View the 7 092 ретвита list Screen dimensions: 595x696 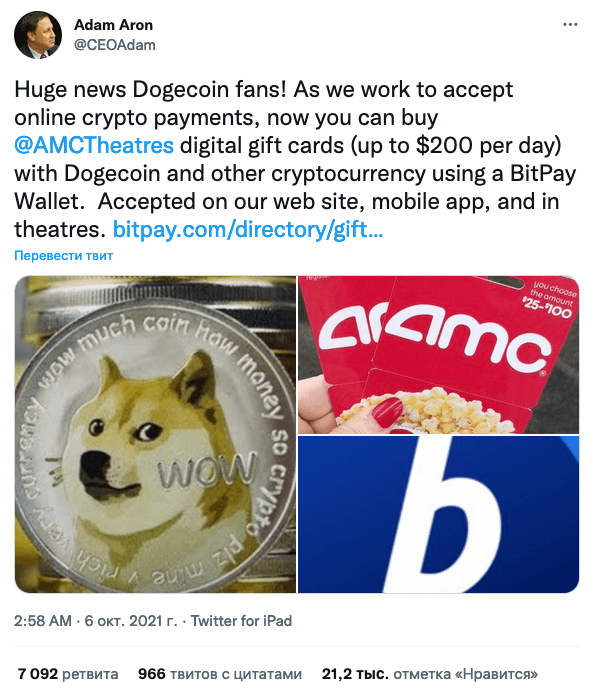click(68, 674)
